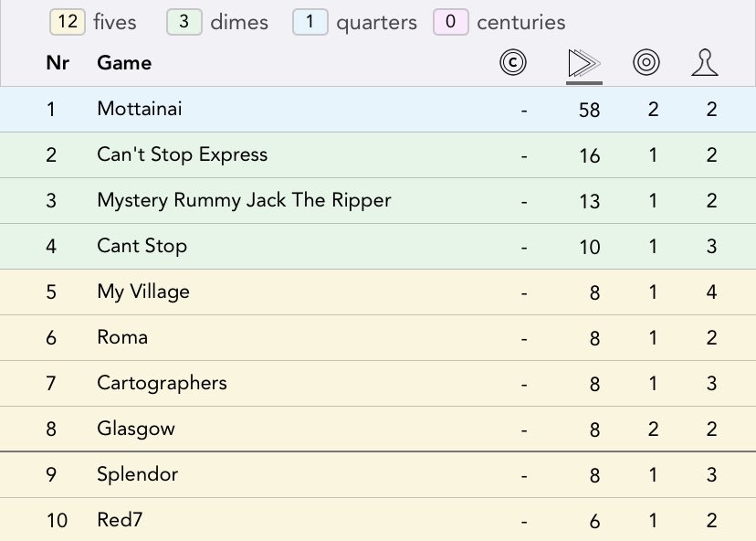Click the dimes label

click(x=239, y=22)
